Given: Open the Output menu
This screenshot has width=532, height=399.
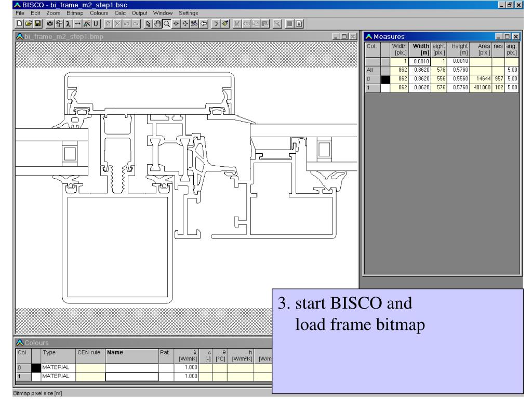Looking at the screenshot, I should 139,13.
